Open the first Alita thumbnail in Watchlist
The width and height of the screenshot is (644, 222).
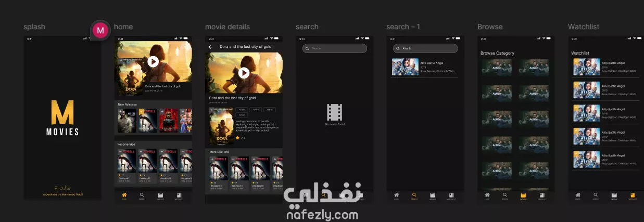(586, 67)
